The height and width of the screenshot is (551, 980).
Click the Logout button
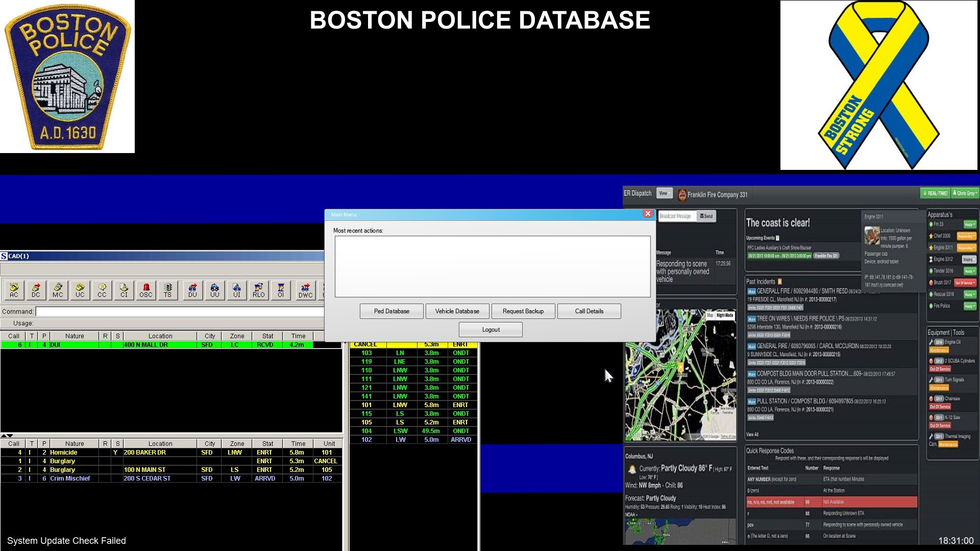[x=491, y=330]
